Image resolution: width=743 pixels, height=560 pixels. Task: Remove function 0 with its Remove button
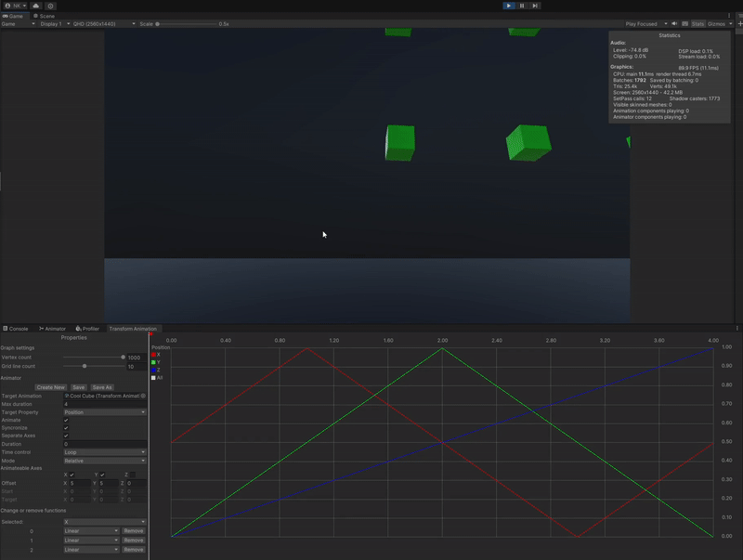coord(134,531)
